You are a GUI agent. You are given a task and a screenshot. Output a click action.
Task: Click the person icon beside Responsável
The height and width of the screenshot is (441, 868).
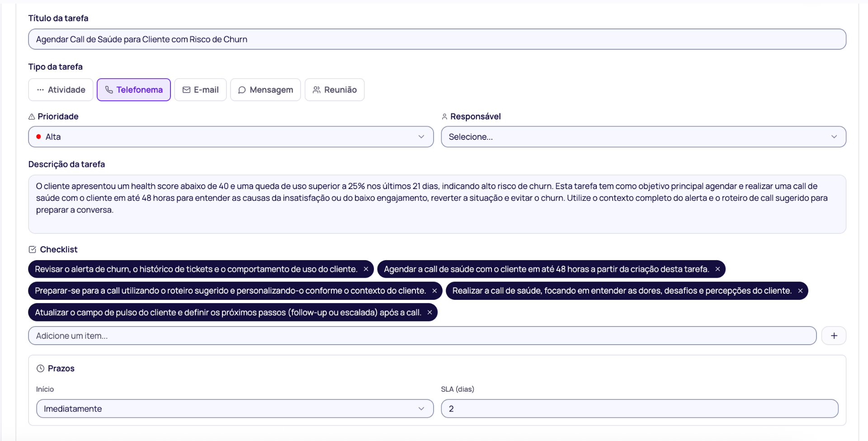(x=444, y=117)
